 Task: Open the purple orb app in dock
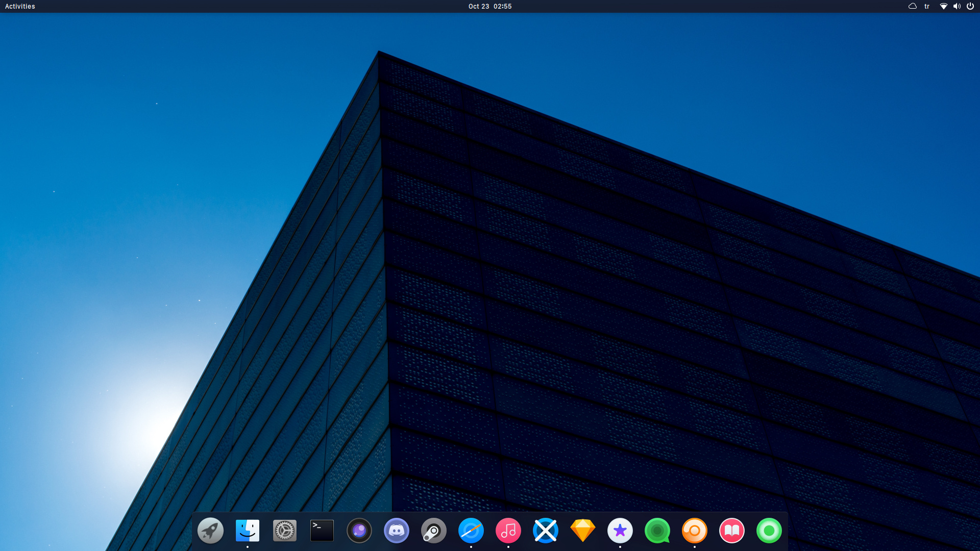359,531
